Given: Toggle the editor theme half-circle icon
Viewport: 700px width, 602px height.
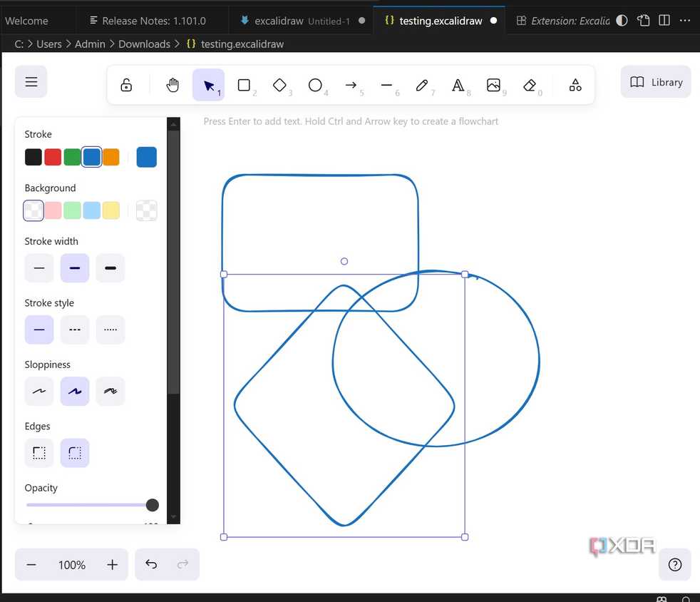Looking at the screenshot, I should click(x=622, y=21).
